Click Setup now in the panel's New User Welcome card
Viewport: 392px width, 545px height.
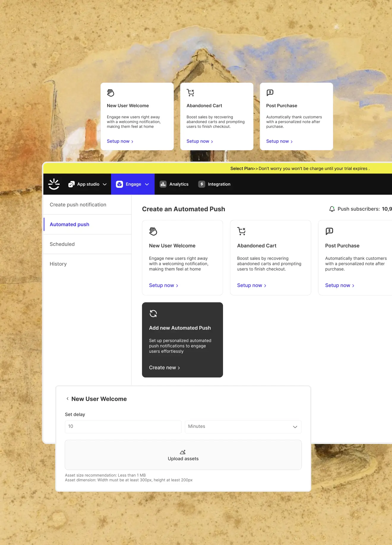pyautogui.click(x=164, y=285)
